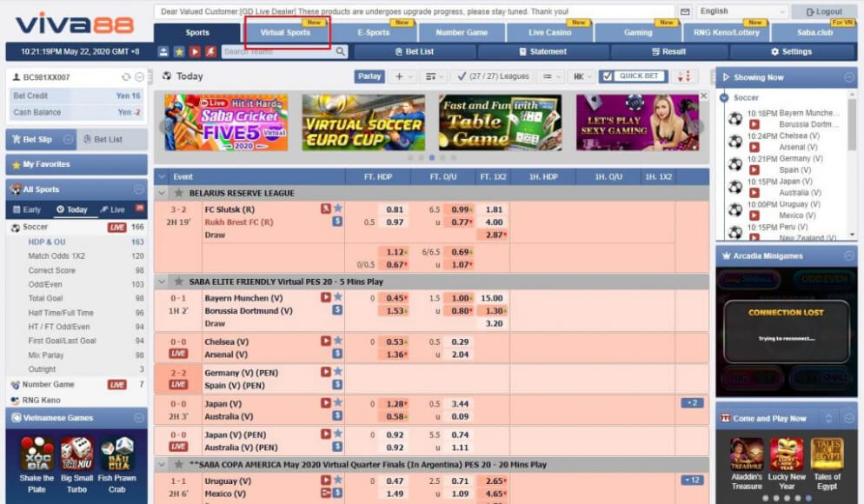This screenshot has height=504, width=864.
Task: Open the Live Casino tab
Action: click(549, 32)
